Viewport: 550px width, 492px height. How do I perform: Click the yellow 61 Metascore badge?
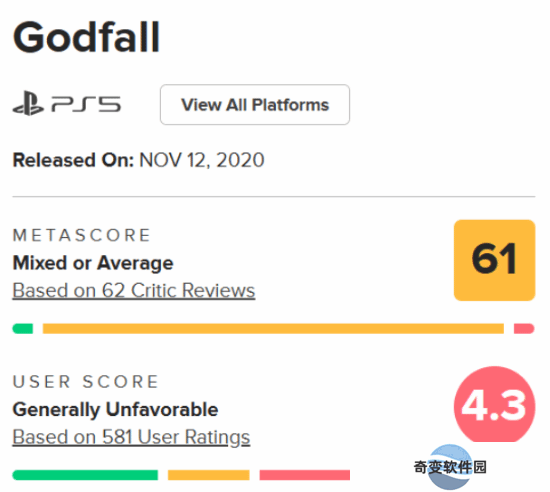(x=495, y=260)
